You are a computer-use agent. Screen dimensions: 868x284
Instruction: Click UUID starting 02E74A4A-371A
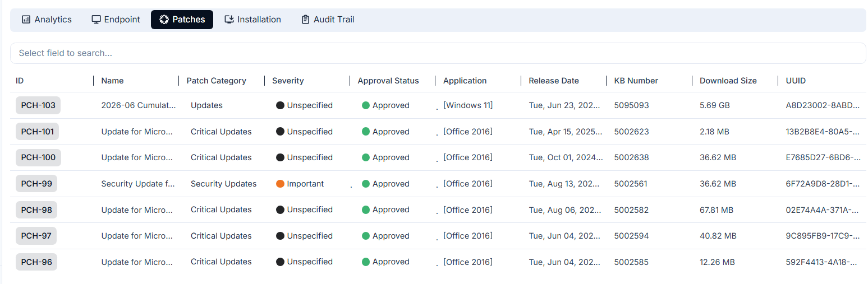point(823,209)
